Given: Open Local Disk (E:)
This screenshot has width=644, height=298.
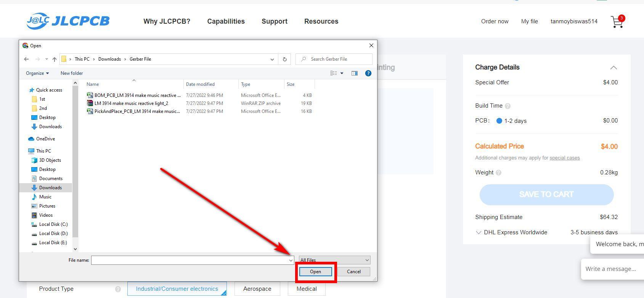Looking at the screenshot, I should 49,243.
